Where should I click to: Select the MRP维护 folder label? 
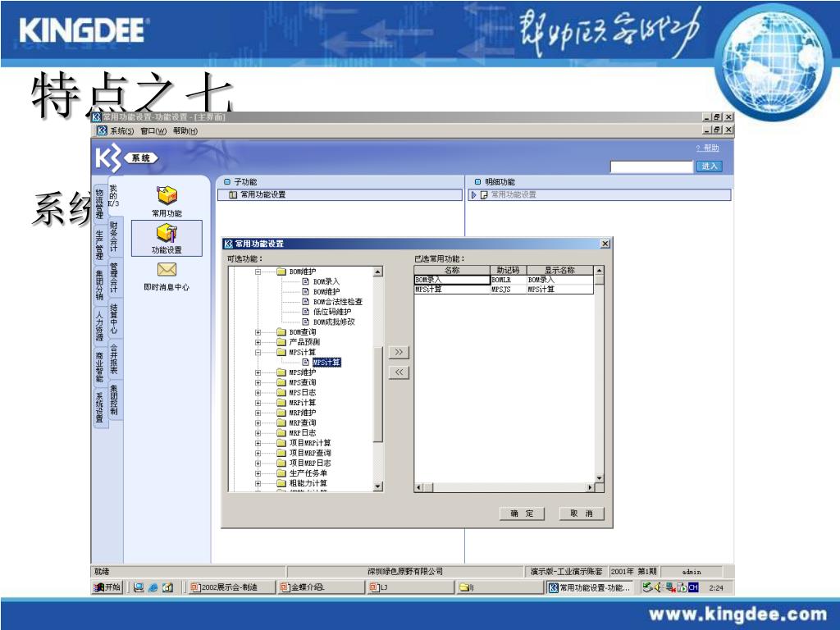tap(303, 413)
